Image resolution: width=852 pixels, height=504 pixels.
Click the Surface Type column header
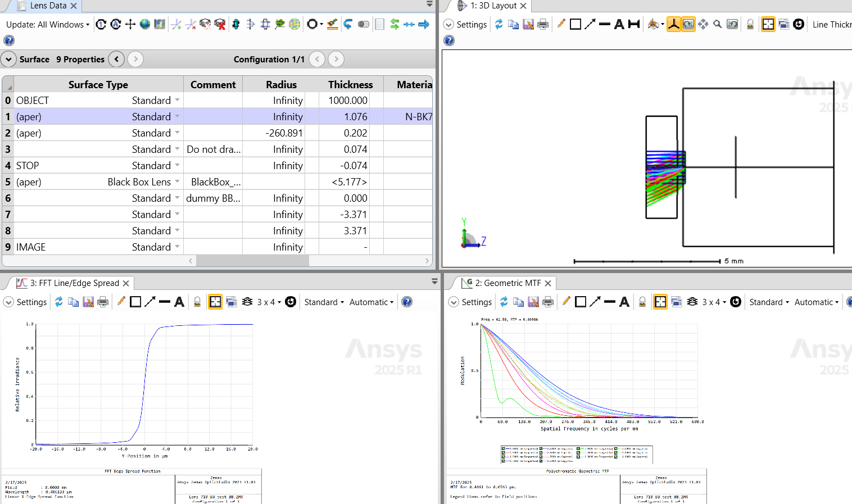tap(98, 84)
